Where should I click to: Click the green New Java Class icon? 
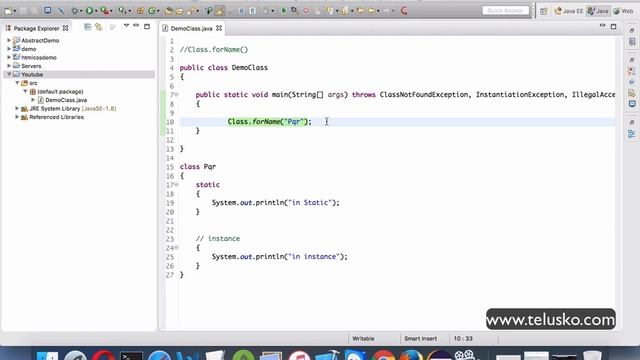151,11
